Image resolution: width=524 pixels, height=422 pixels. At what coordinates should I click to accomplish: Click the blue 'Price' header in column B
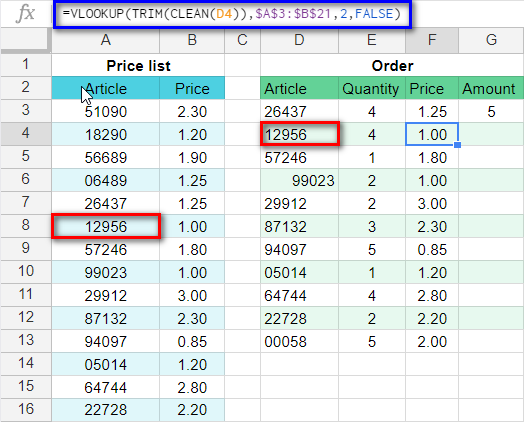[192, 88]
